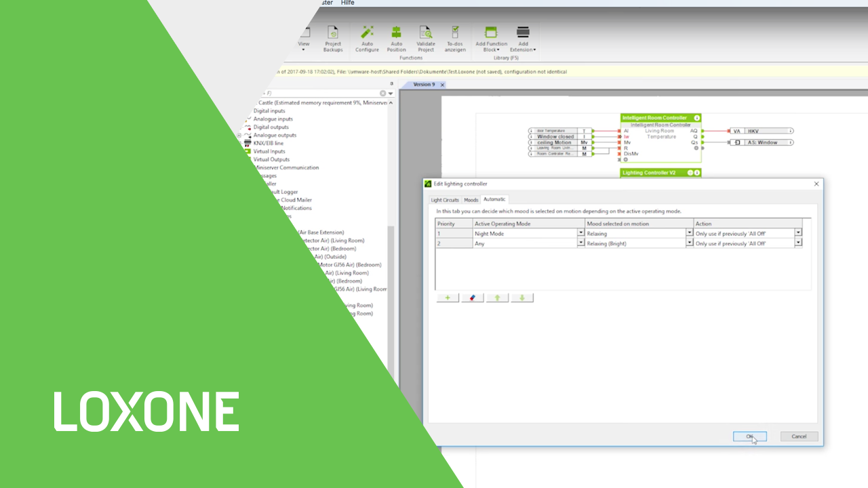
Task: Delete the row with the eraser button
Action: pyautogui.click(x=472, y=298)
